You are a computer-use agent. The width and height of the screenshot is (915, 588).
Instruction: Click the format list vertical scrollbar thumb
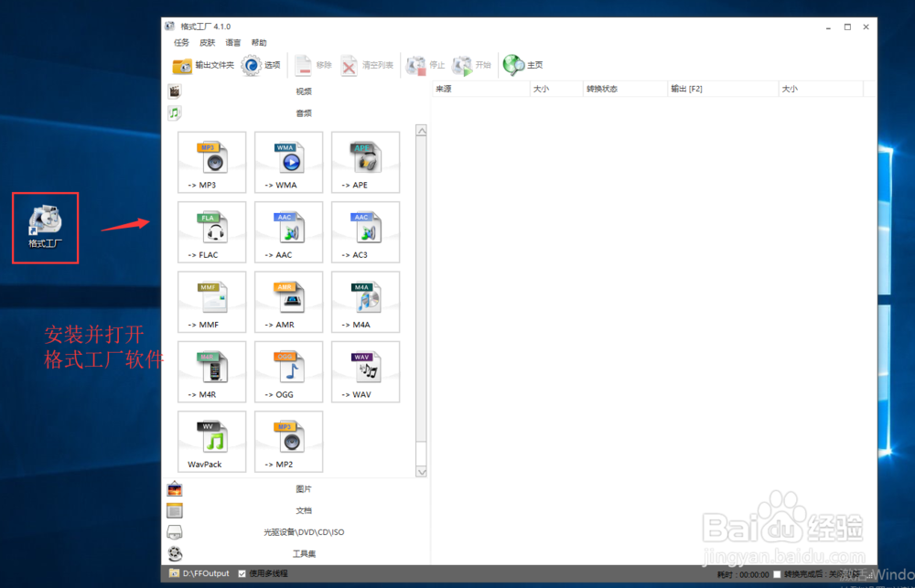click(421, 290)
